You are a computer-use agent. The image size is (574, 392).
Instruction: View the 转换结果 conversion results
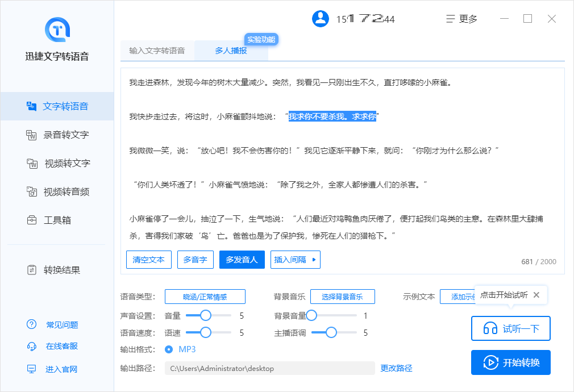click(x=55, y=270)
